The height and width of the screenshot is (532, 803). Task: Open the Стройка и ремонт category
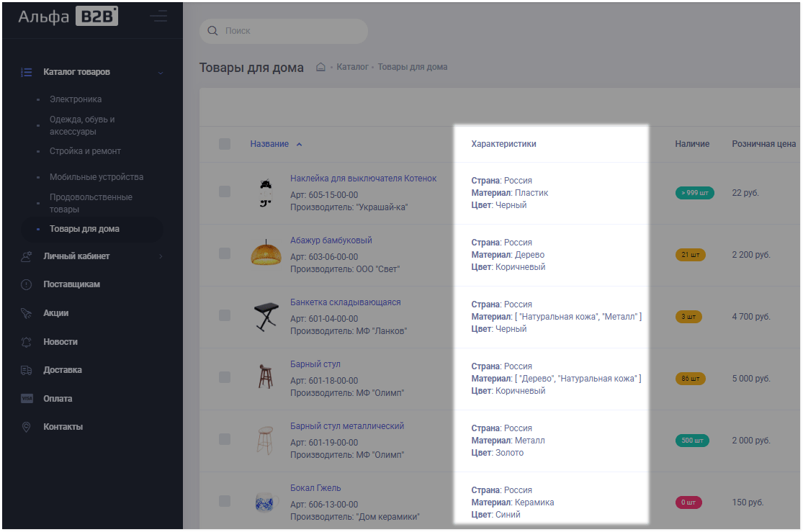coord(85,151)
